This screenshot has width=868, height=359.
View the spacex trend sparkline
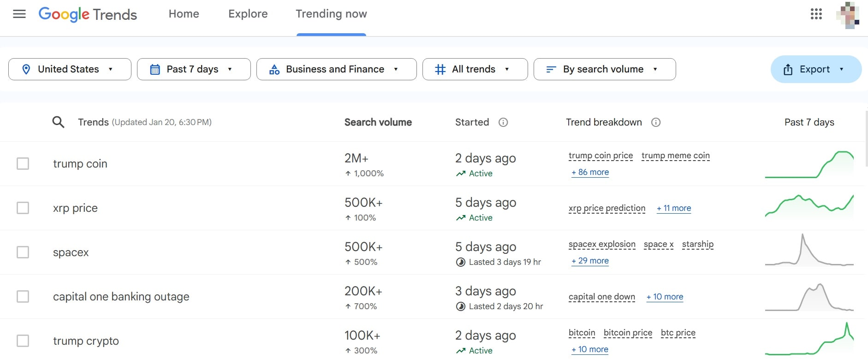[809, 250]
